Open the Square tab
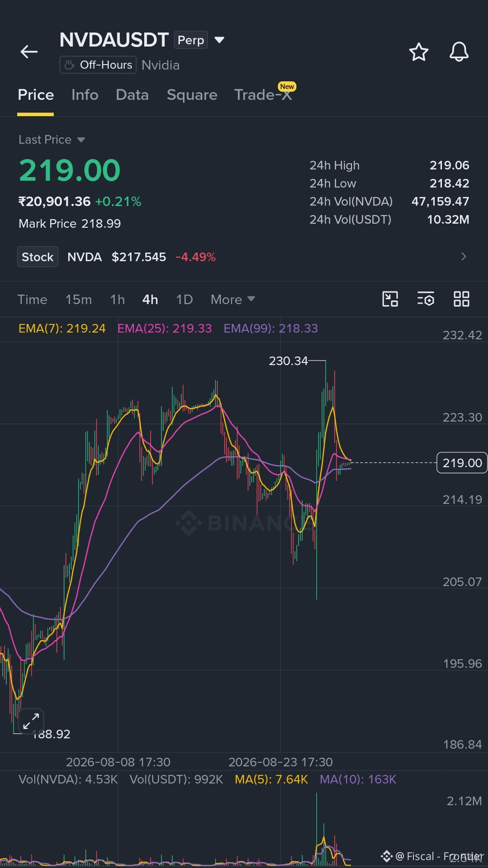Image resolution: width=488 pixels, height=868 pixels. coord(192,95)
